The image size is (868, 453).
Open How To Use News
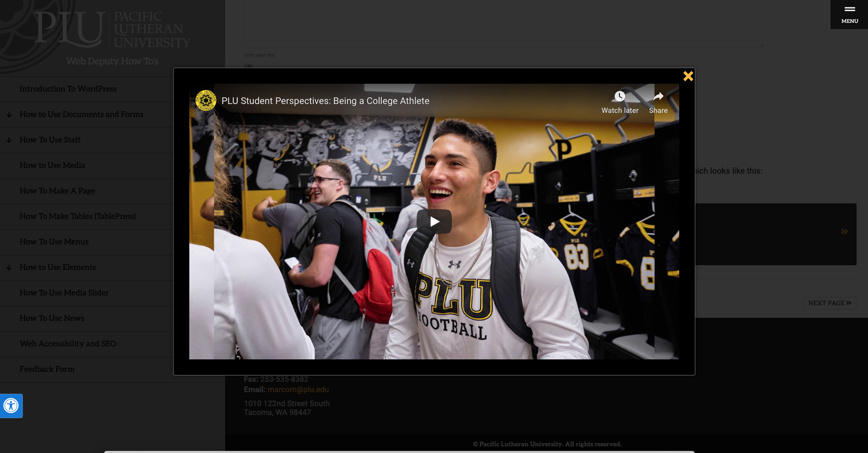[52, 318]
